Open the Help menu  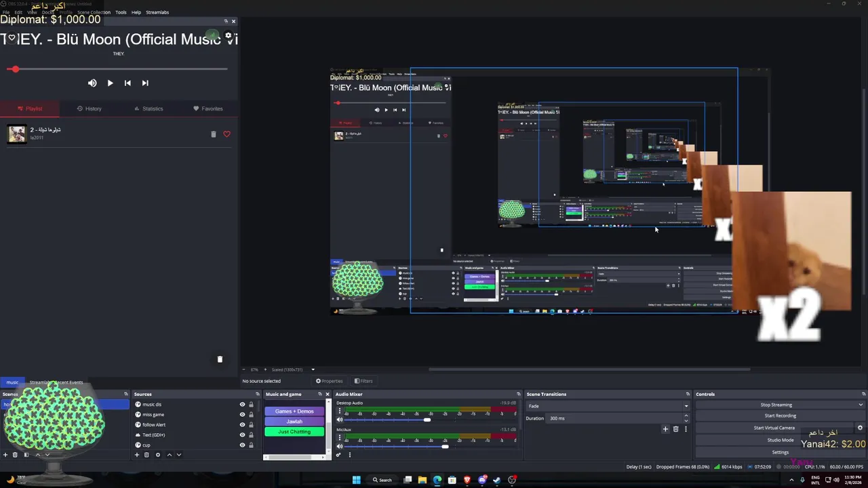tap(136, 12)
